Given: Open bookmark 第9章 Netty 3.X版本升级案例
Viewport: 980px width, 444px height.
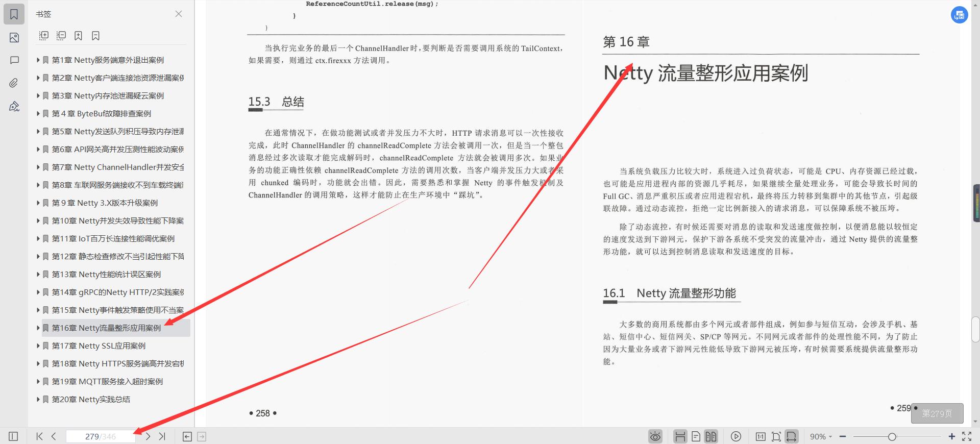Looking at the screenshot, I should coord(105,203).
